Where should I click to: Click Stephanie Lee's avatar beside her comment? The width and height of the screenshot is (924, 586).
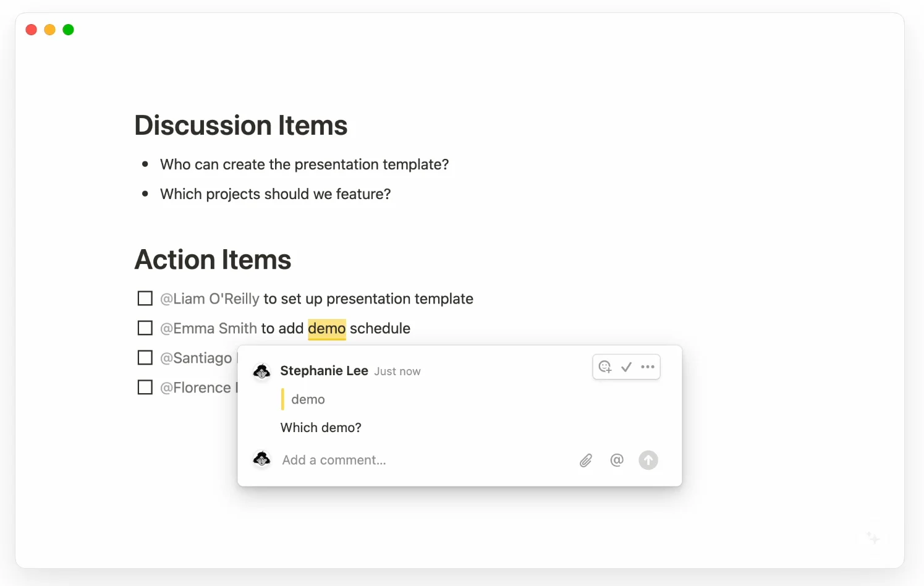click(262, 372)
